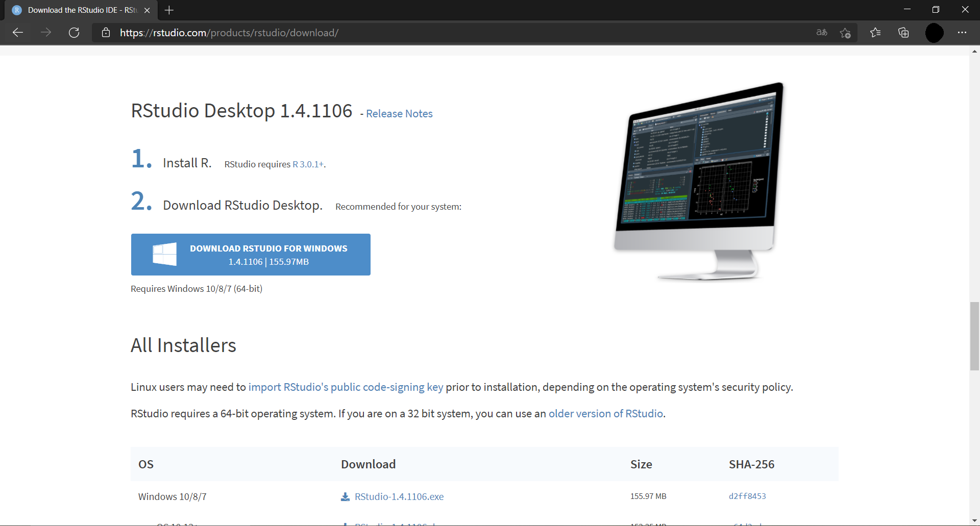Screen dimensions: 980x526
Task: Click the back navigation arrow
Action: coord(17,32)
